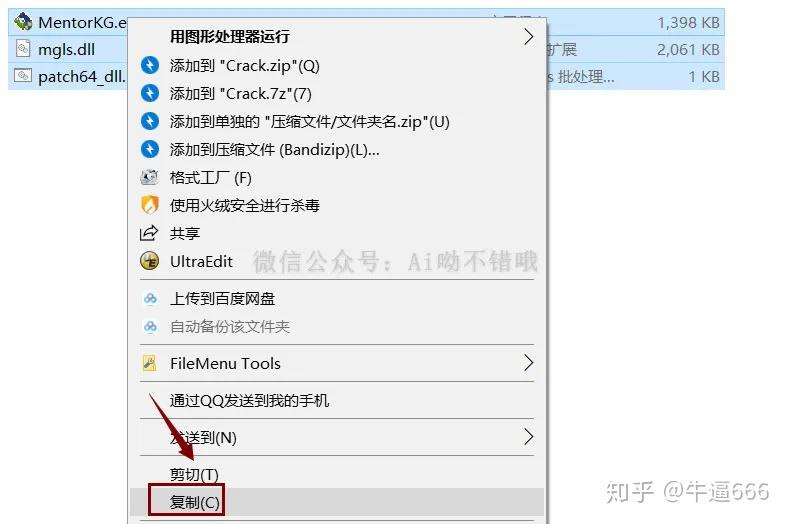This screenshot has width=789, height=524.
Task: Expand the 发送到(N) submenu arrow
Action: pyautogui.click(x=528, y=437)
